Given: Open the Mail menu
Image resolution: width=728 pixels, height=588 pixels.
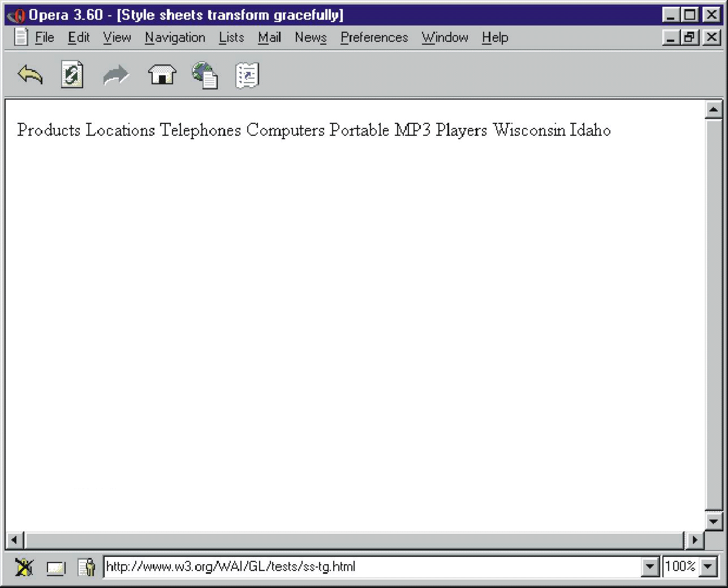Looking at the screenshot, I should point(269,37).
